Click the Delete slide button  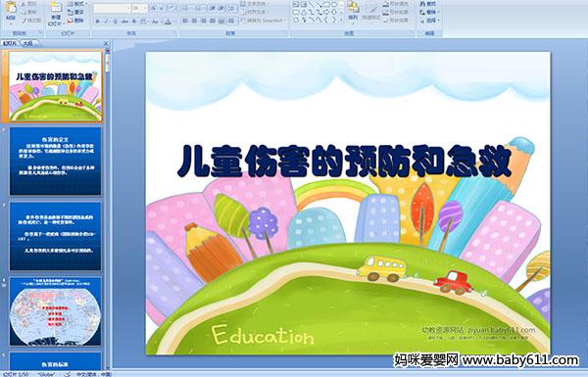coord(75,21)
